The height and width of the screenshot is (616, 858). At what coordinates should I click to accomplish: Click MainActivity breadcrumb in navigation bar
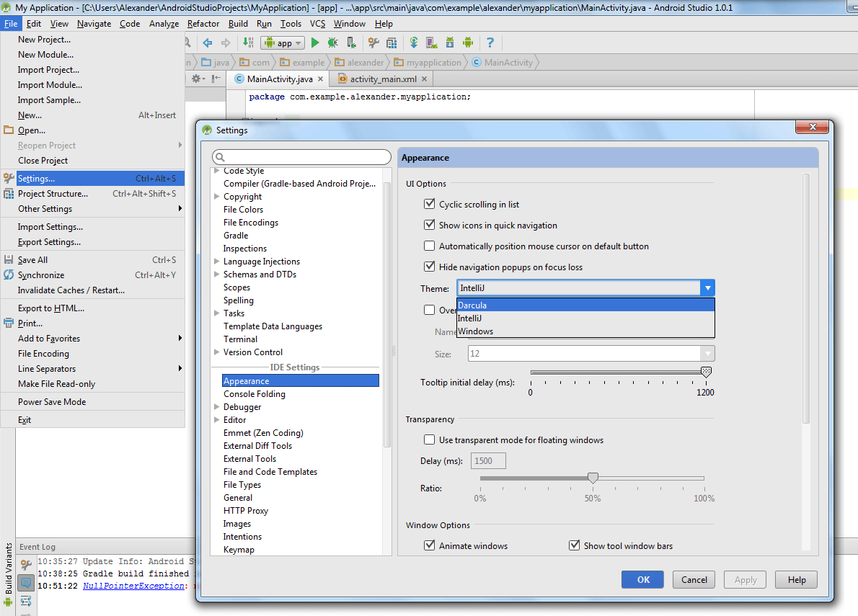pyautogui.click(x=503, y=62)
